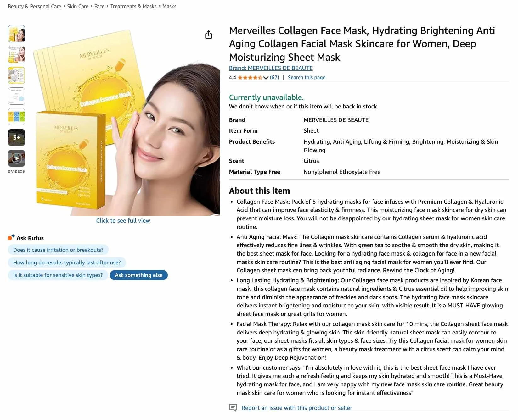Play the product video thumbnail
The image size is (518, 420).
tap(16, 158)
